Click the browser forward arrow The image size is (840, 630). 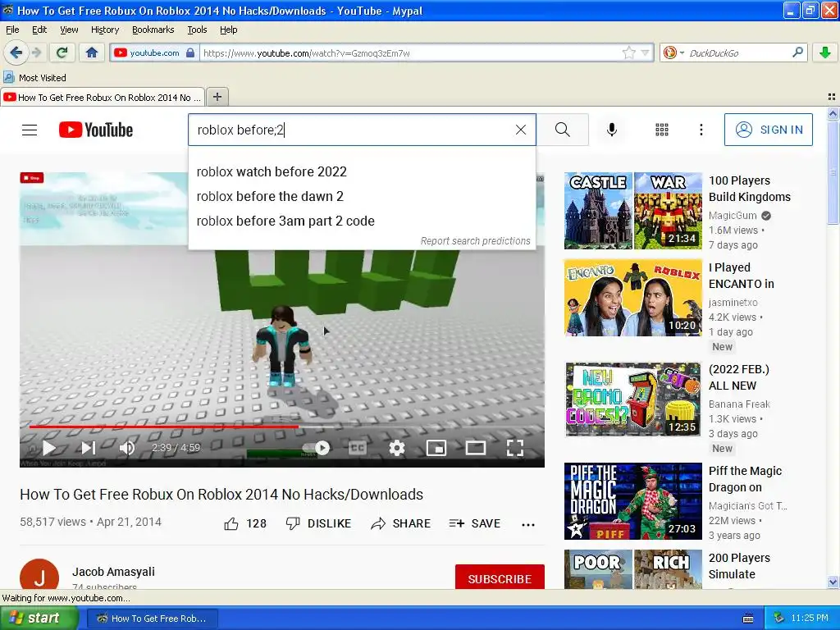coord(36,52)
